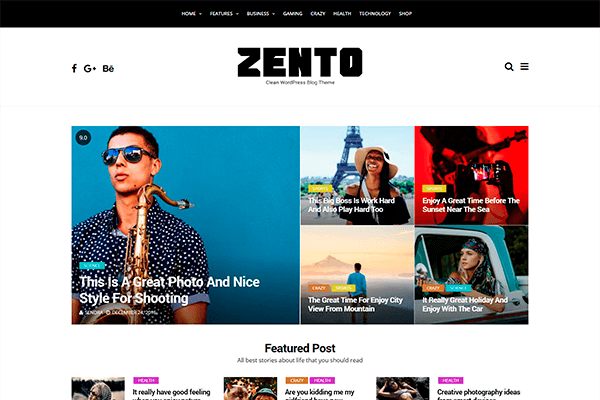Image resolution: width=600 pixels, height=400 pixels.
Task: Select the pink Health tag on the first featured post
Action: 146,380
